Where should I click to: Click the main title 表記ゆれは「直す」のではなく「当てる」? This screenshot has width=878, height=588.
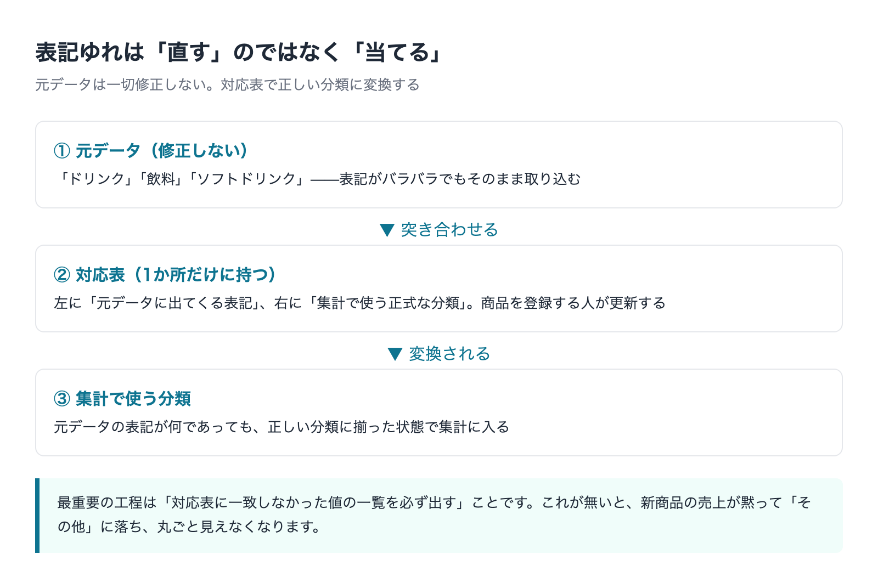239,53
